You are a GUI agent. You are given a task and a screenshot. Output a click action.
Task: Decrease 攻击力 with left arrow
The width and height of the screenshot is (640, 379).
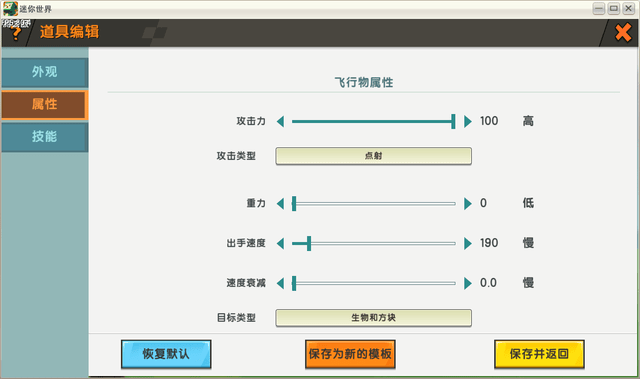click(x=280, y=121)
